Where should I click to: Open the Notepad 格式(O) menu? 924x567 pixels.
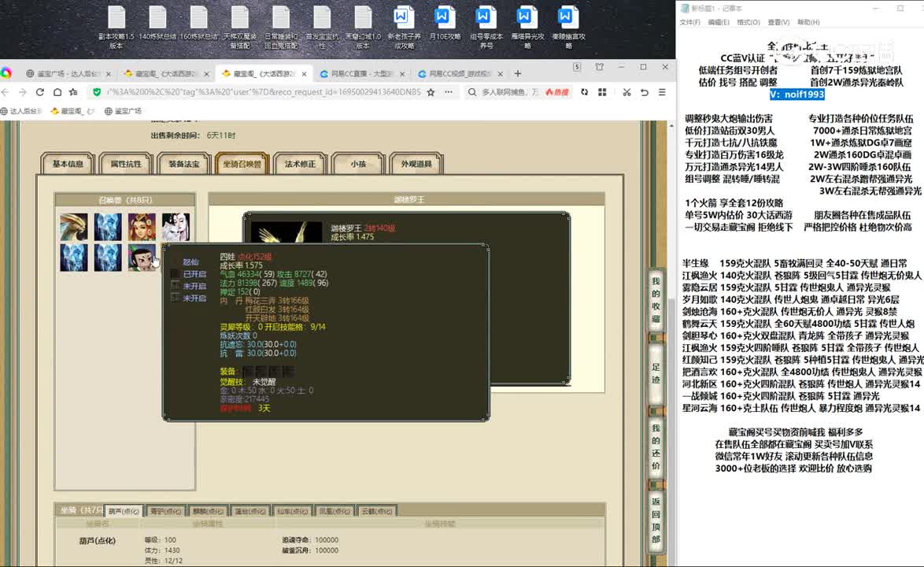(x=748, y=22)
